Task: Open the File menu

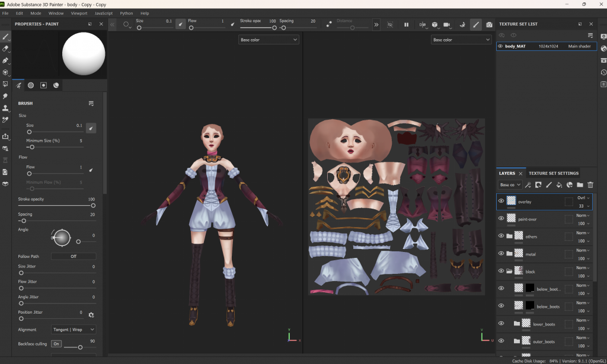Action: click(5, 13)
